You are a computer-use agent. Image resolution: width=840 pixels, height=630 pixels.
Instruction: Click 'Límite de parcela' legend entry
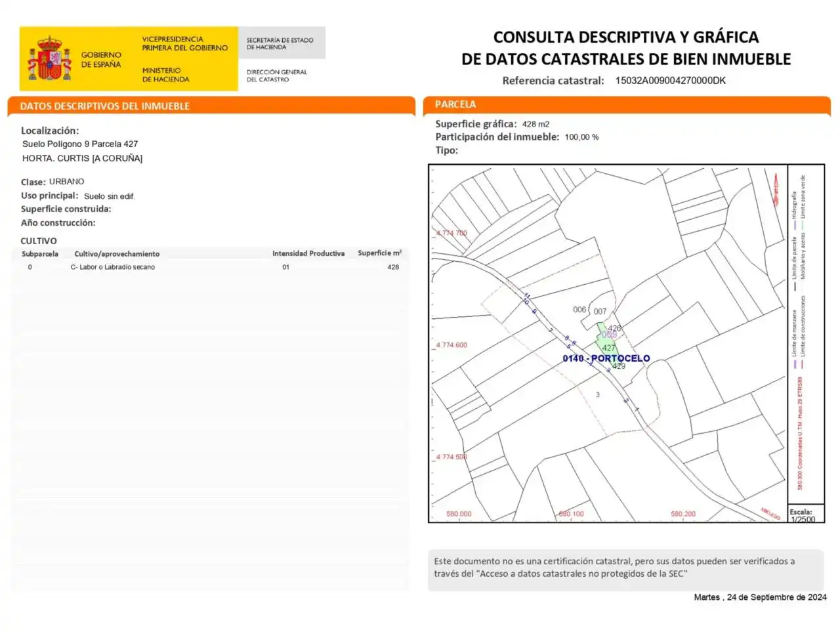[x=794, y=258]
